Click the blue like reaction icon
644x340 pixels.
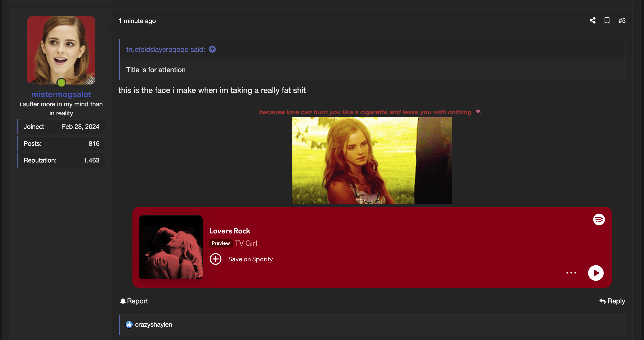[x=129, y=325]
